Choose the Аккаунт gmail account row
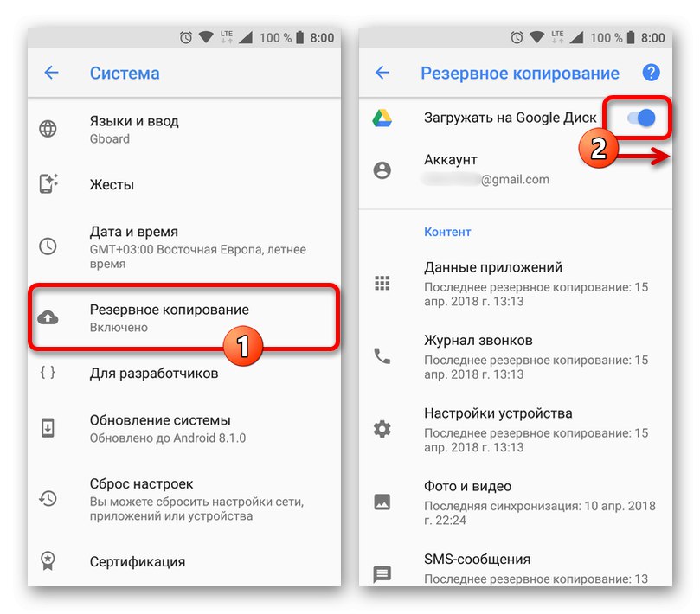Image resolution: width=700 pixels, height=614 pixels. point(515,169)
